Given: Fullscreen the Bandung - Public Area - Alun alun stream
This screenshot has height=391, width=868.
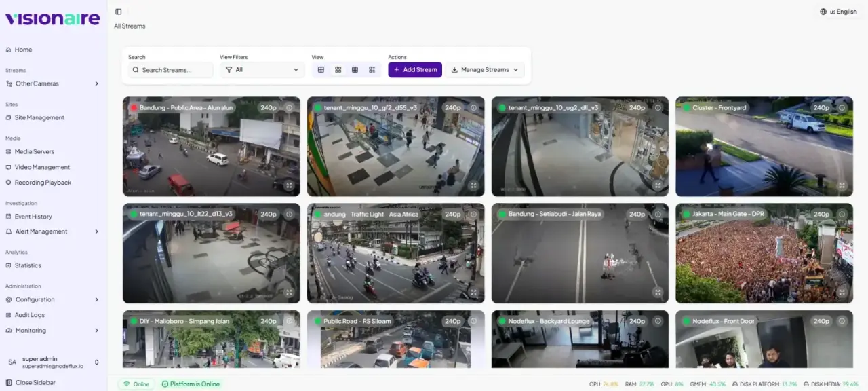Looking at the screenshot, I should click(x=289, y=185).
